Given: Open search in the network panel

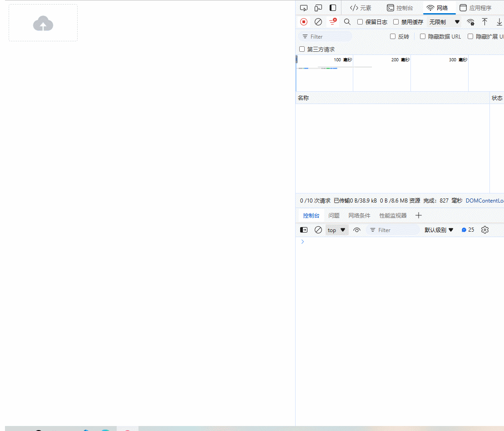Looking at the screenshot, I should coord(347,22).
